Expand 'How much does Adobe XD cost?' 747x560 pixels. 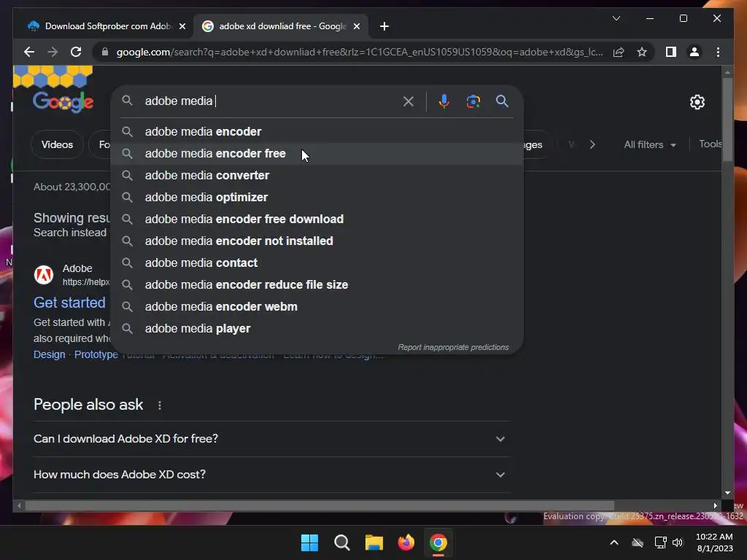point(271,475)
